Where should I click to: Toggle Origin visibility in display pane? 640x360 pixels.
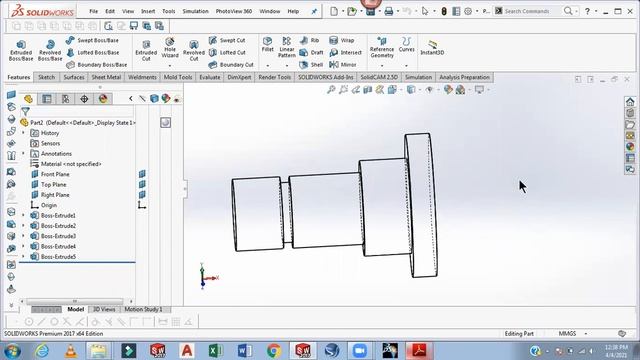[x=142, y=205]
